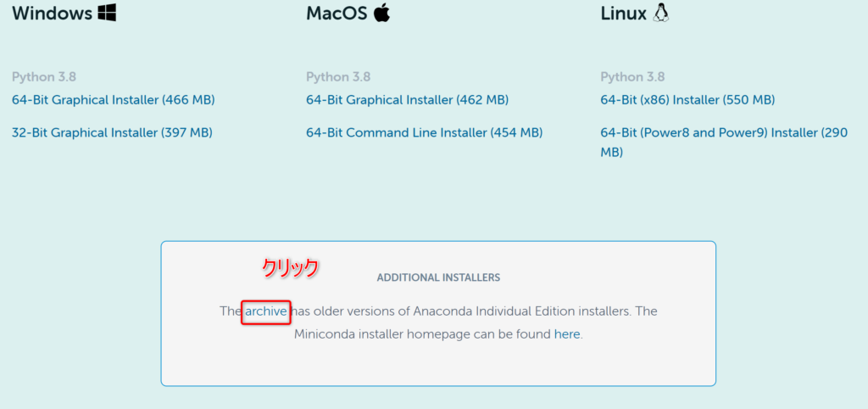Click Python 3.8 label under Windows
This screenshot has width=868, height=409.
(x=44, y=76)
